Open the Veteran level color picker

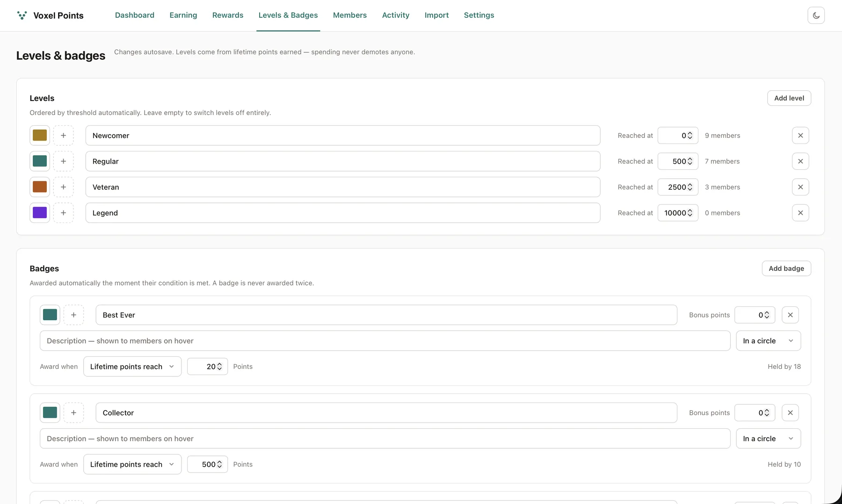[40, 187]
